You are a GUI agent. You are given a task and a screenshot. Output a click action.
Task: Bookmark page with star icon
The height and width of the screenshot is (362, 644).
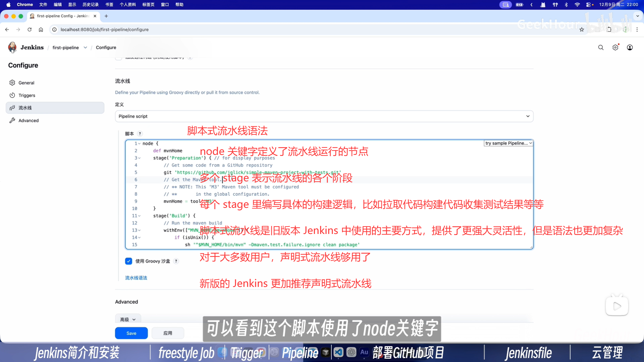click(582, 29)
